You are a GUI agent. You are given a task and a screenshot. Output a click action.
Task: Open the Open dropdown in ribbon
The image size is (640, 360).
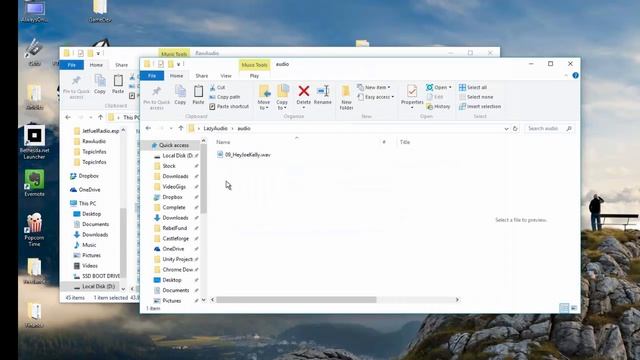[439, 87]
